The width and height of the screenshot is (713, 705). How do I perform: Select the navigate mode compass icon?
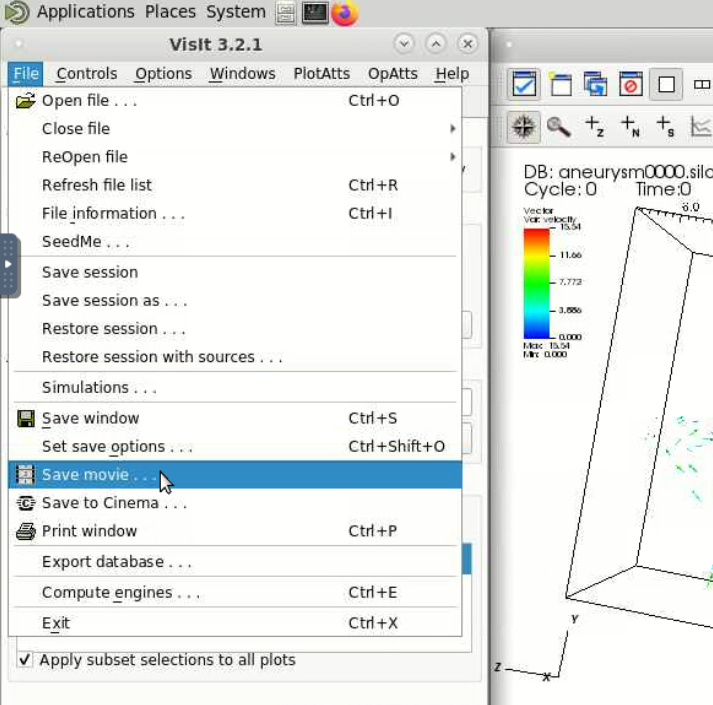point(524,126)
